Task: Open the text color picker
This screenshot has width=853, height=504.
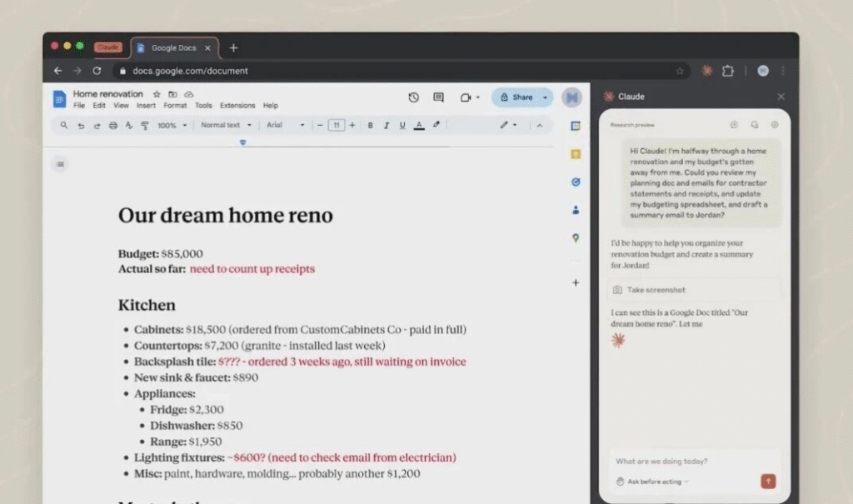Action: click(x=419, y=126)
